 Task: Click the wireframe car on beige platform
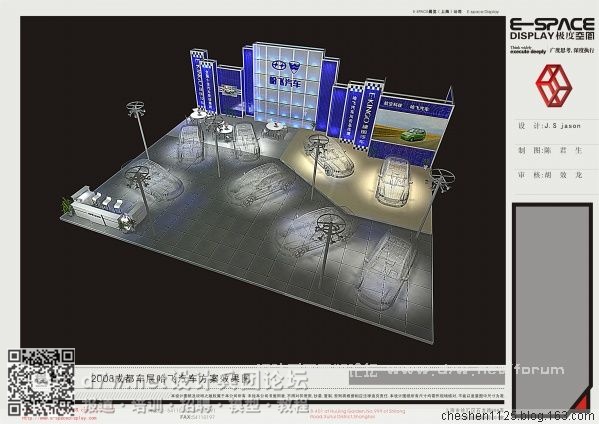(392, 181)
